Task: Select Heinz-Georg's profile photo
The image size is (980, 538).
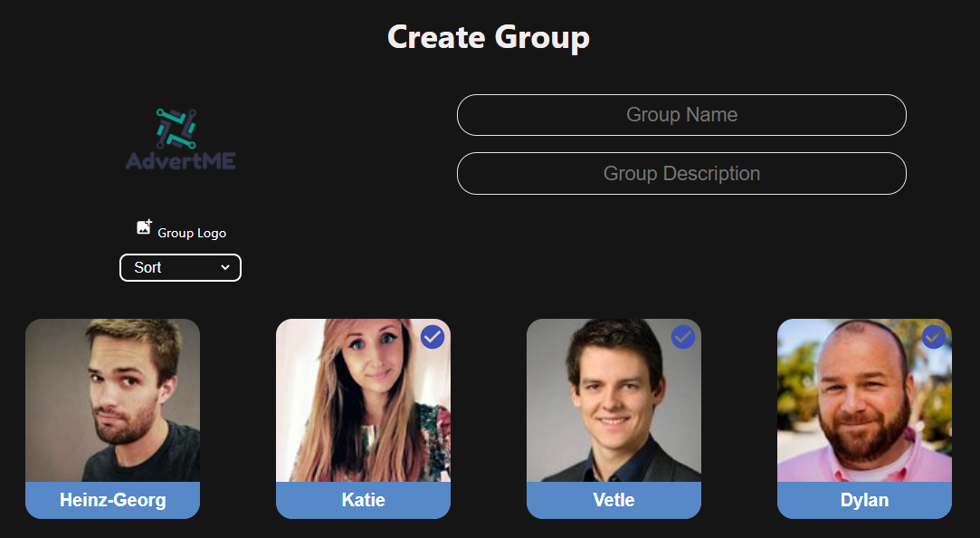Action: (x=112, y=400)
